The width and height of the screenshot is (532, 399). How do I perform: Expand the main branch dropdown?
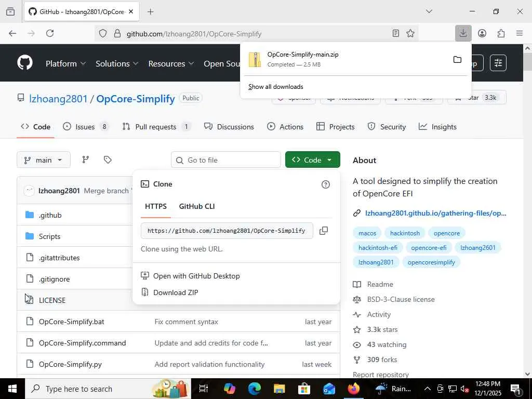44,160
